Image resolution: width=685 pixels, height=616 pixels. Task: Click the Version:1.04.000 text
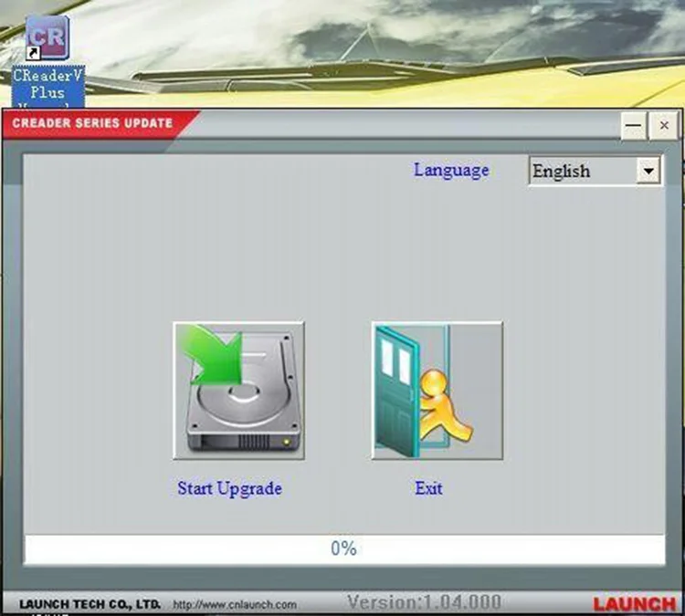coord(424,602)
